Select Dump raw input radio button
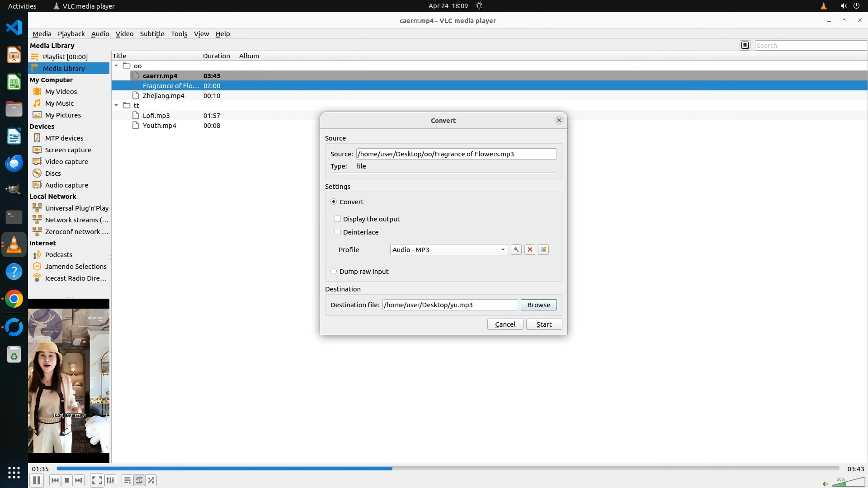This screenshot has width=868, height=488. (x=334, y=272)
